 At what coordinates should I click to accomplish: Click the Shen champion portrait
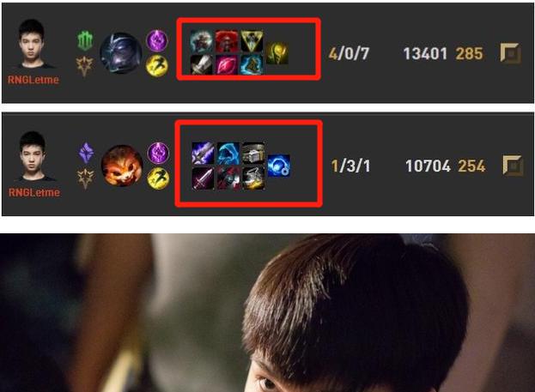click(121, 53)
